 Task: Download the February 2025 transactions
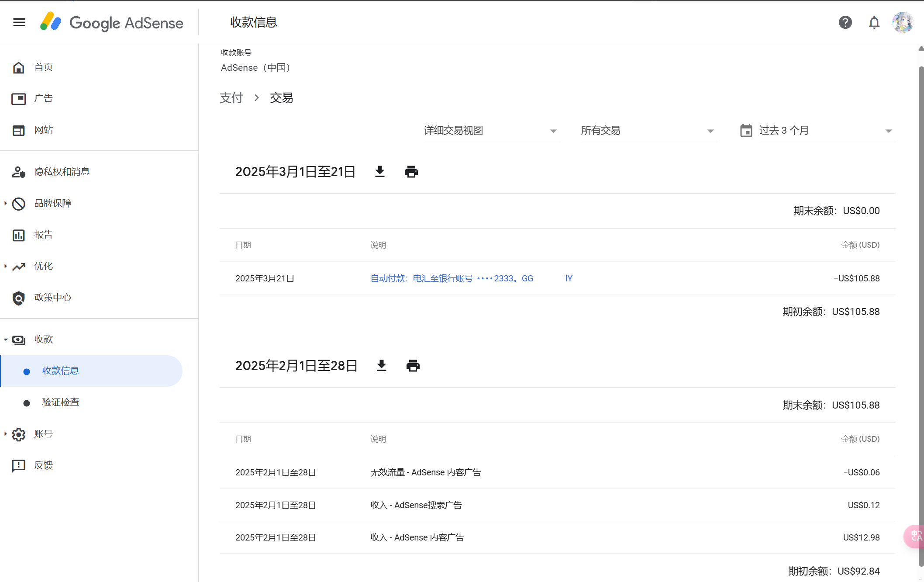(x=382, y=366)
